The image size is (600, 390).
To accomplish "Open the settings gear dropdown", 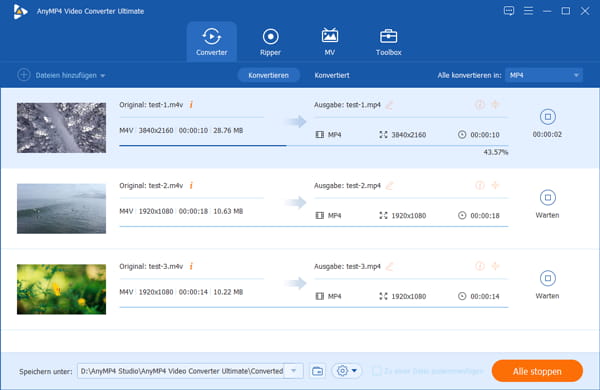I will (x=347, y=371).
